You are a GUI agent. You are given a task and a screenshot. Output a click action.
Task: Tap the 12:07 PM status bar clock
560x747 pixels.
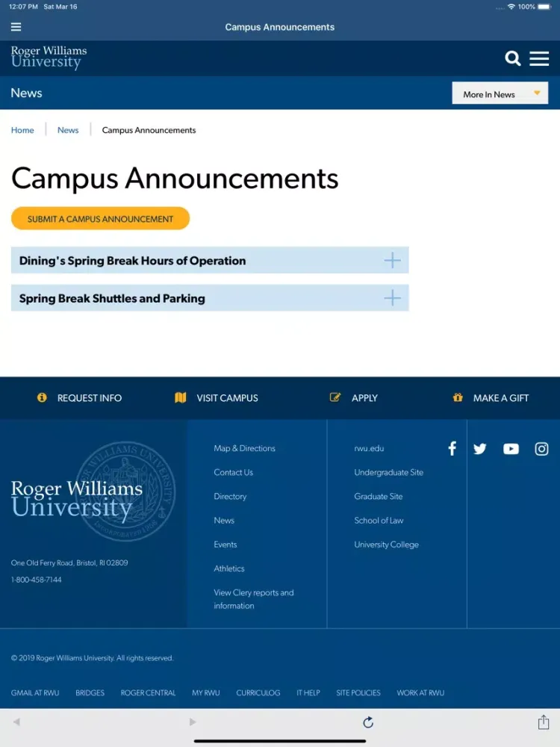tap(23, 7)
